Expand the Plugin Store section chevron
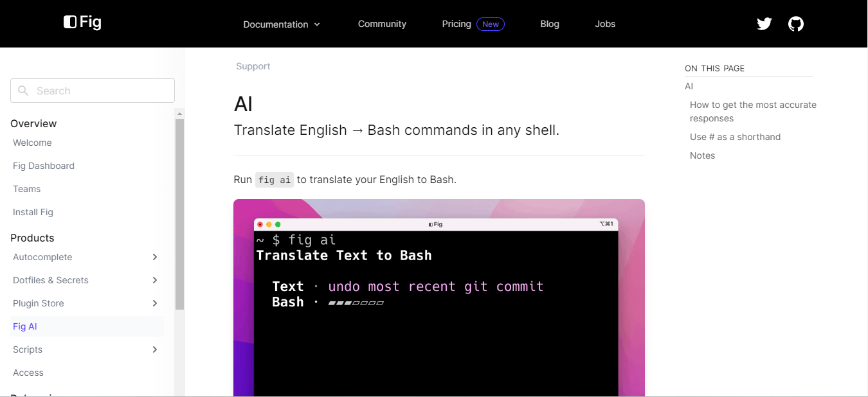868x397 pixels. pyautogui.click(x=154, y=303)
